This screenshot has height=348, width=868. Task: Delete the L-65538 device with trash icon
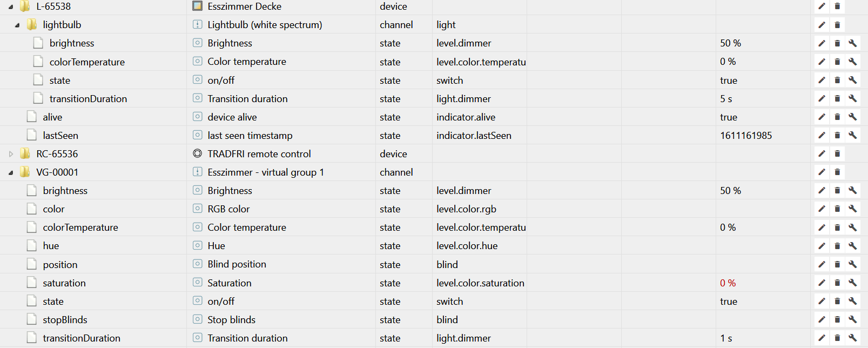837,6
